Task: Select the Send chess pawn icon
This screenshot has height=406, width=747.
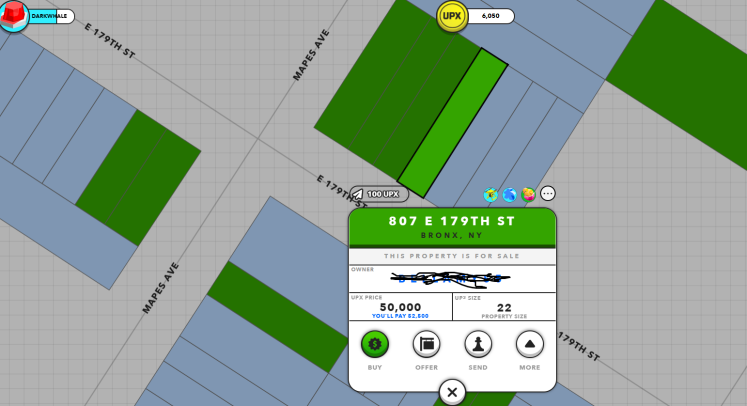Action: (478, 344)
